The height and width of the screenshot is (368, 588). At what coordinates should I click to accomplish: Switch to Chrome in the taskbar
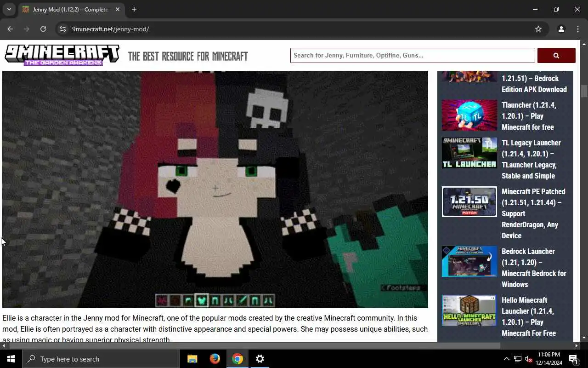237,359
